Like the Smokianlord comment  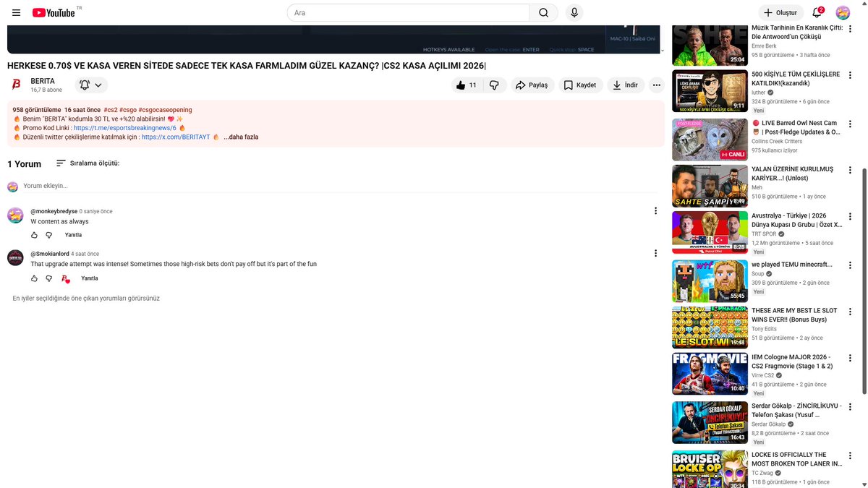tap(34, 278)
